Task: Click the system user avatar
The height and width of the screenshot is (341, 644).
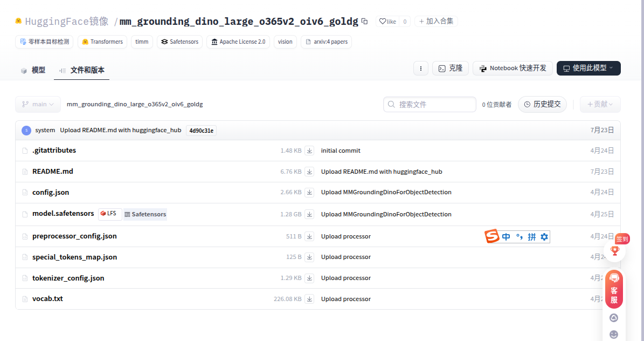Action: 26,131
